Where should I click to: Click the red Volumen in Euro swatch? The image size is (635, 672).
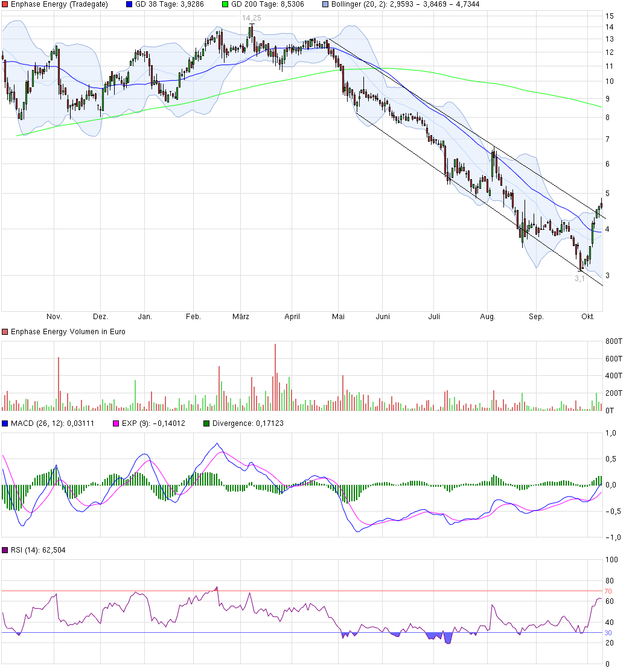tap(5, 332)
